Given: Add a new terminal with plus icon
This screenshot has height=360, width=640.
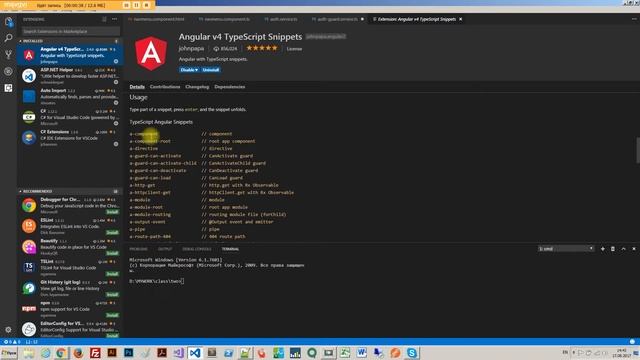Looking at the screenshot, I should [x=602, y=249].
